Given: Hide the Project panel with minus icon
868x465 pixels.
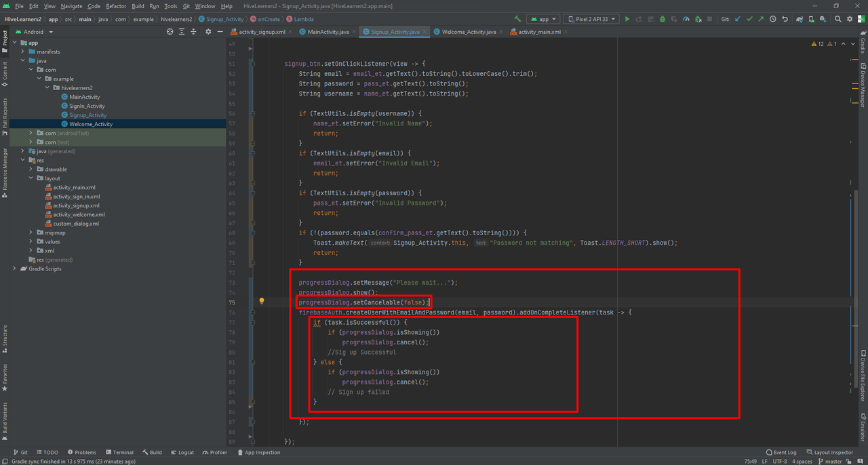Looking at the screenshot, I should pos(220,32).
